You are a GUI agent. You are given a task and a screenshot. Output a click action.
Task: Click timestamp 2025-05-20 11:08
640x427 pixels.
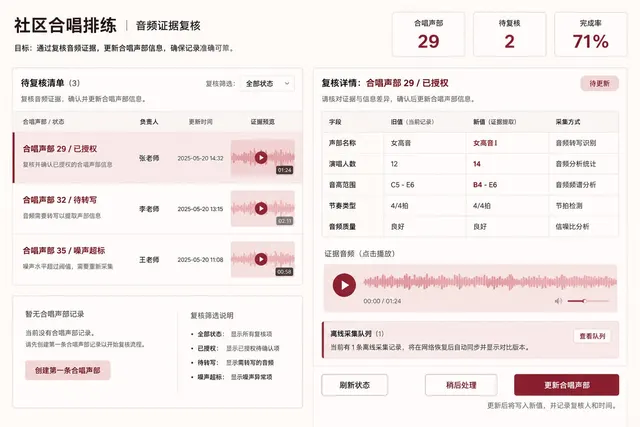(x=200, y=260)
